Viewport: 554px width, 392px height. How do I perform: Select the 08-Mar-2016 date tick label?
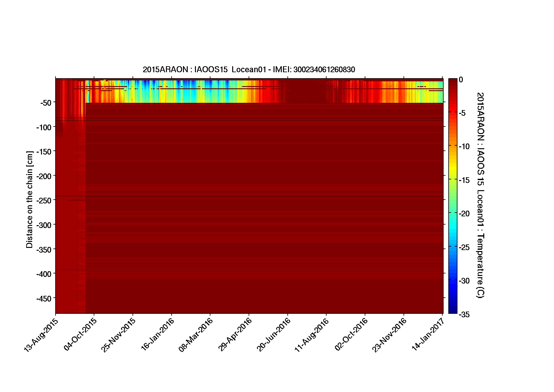coord(196,335)
